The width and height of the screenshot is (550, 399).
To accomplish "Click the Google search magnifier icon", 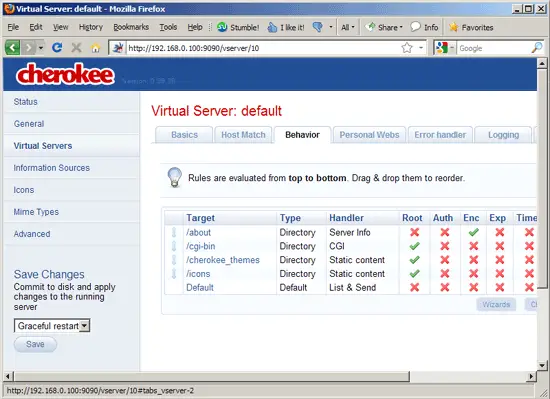I will (x=537, y=48).
